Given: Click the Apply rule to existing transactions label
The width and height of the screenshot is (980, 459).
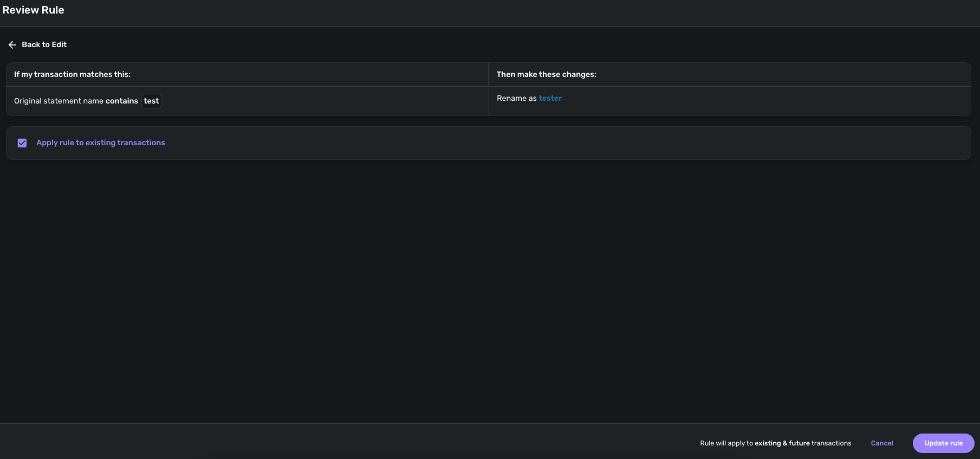Looking at the screenshot, I should (101, 143).
